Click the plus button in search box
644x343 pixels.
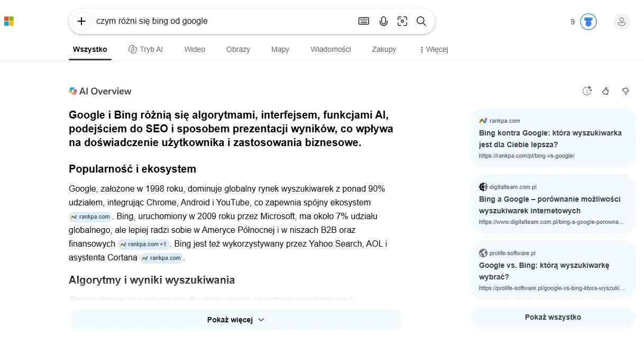coord(81,21)
